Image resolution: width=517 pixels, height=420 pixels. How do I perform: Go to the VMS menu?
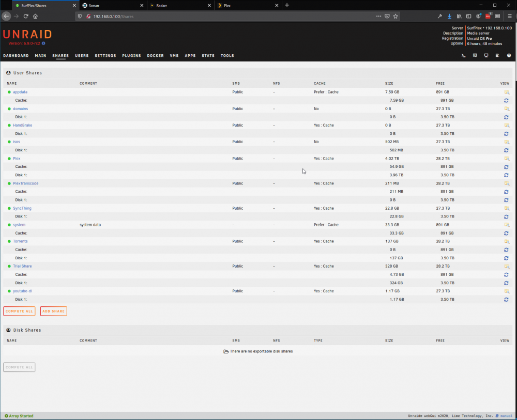pyautogui.click(x=174, y=56)
